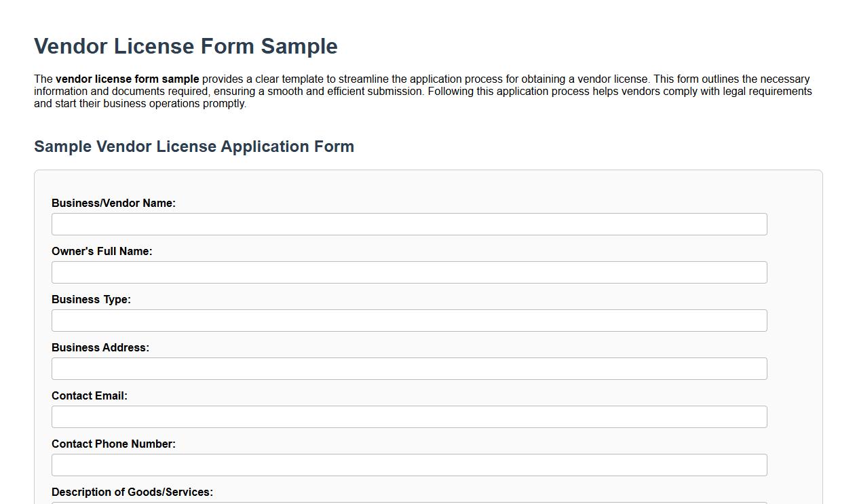
Task: Click the bold vendor license form sample text
Action: (127, 79)
